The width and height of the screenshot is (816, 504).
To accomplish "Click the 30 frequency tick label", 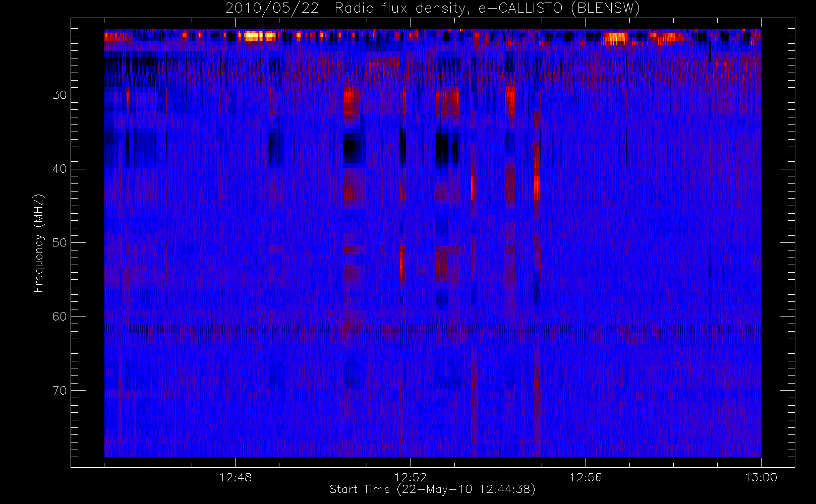I will (x=60, y=95).
